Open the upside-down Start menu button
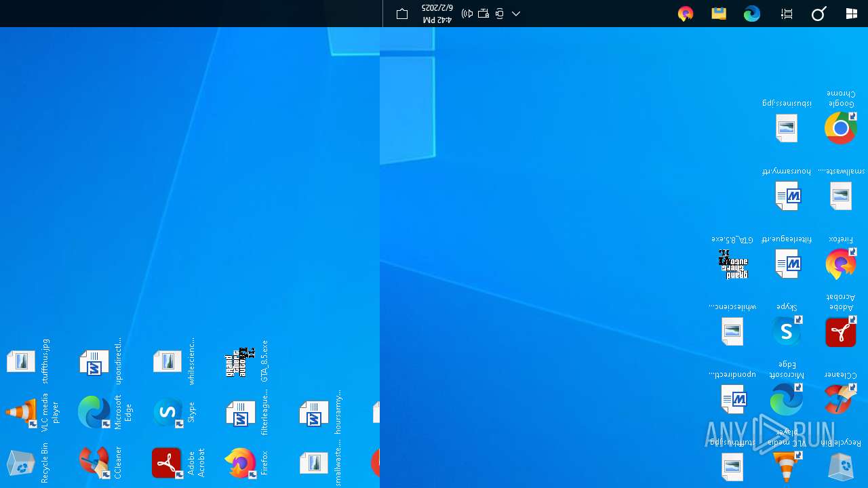 tap(852, 14)
